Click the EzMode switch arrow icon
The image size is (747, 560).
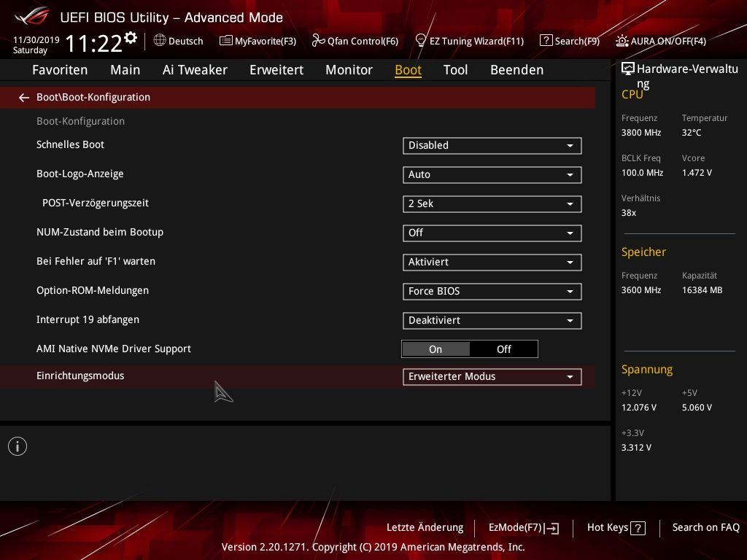(x=551, y=528)
